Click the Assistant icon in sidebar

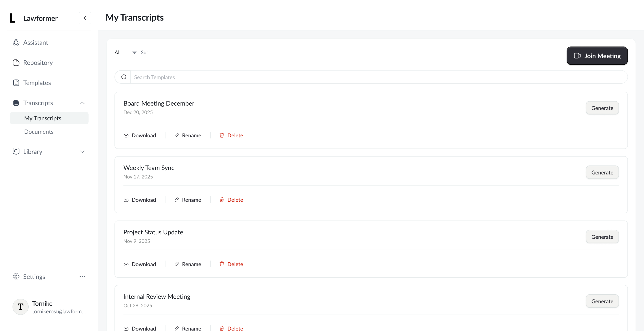point(16,42)
